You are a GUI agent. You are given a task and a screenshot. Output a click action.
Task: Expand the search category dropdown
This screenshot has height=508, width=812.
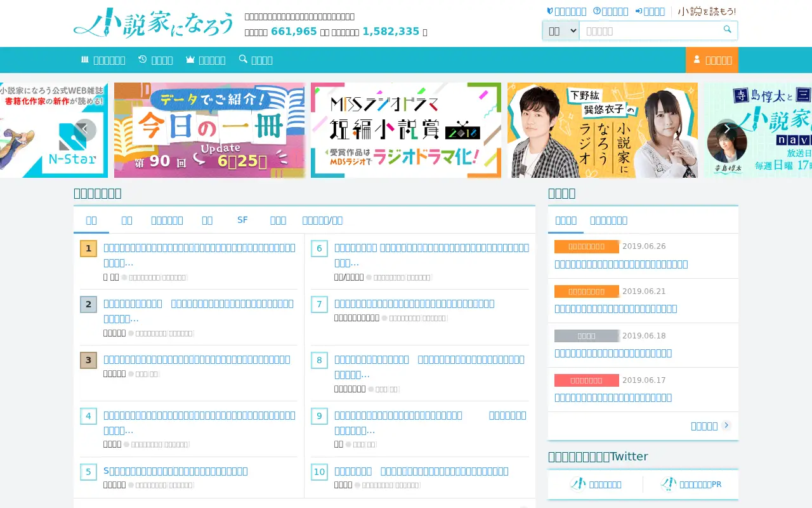click(561, 30)
